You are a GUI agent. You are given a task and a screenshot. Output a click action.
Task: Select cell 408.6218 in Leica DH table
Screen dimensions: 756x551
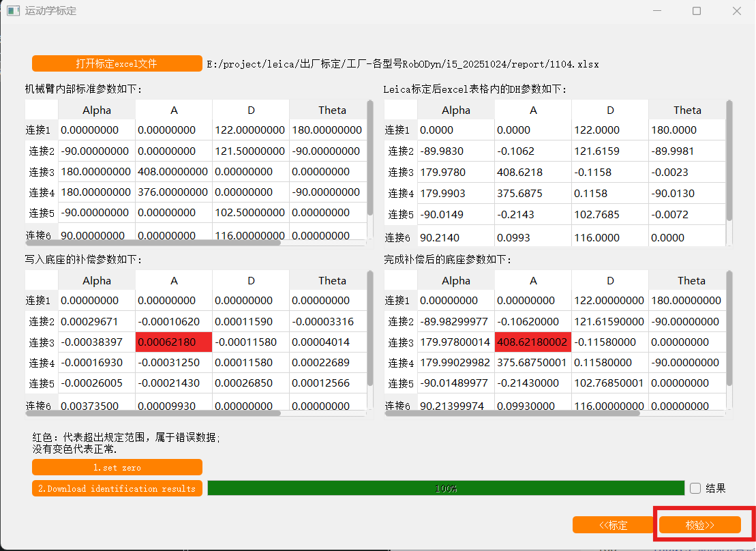[x=533, y=173]
